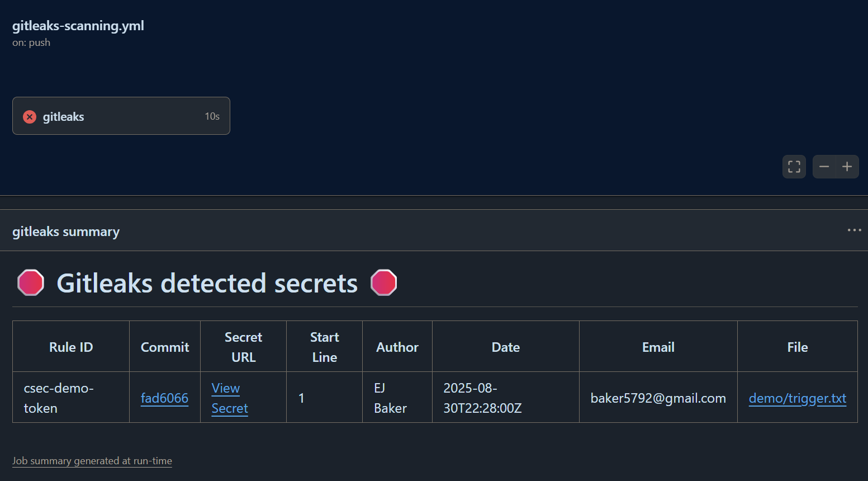Click Job summary generated at run-time

click(x=92, y=460)
